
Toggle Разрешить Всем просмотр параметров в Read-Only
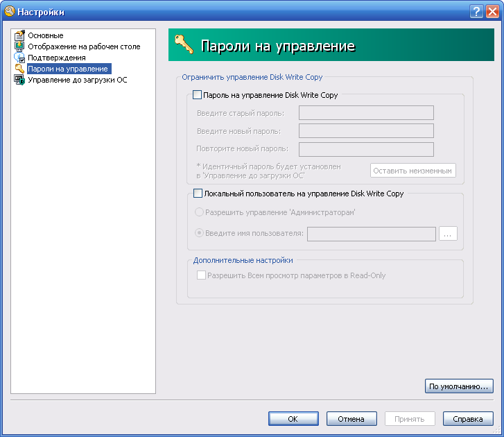click(x=201, y=275)
